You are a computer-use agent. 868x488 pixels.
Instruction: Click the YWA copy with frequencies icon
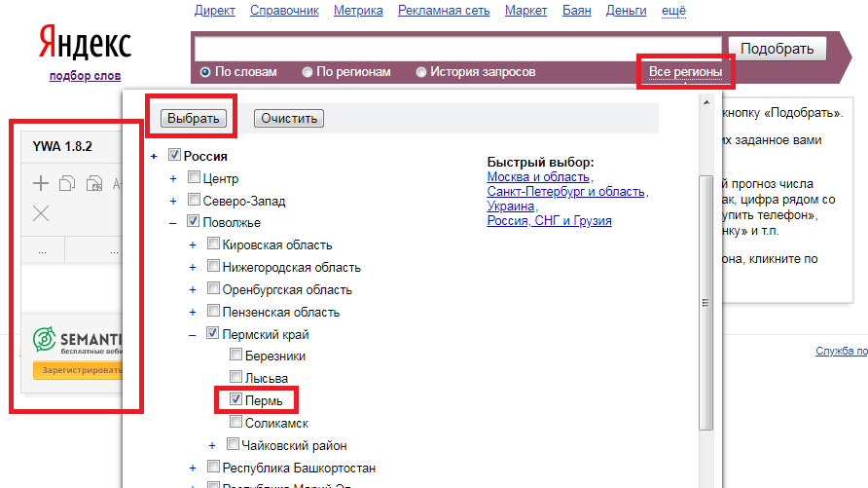point(94,183)
